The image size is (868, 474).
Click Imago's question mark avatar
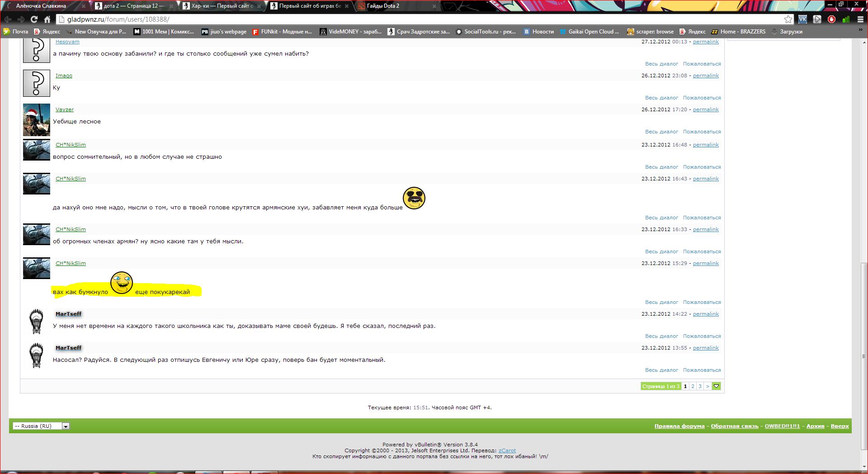37,83
